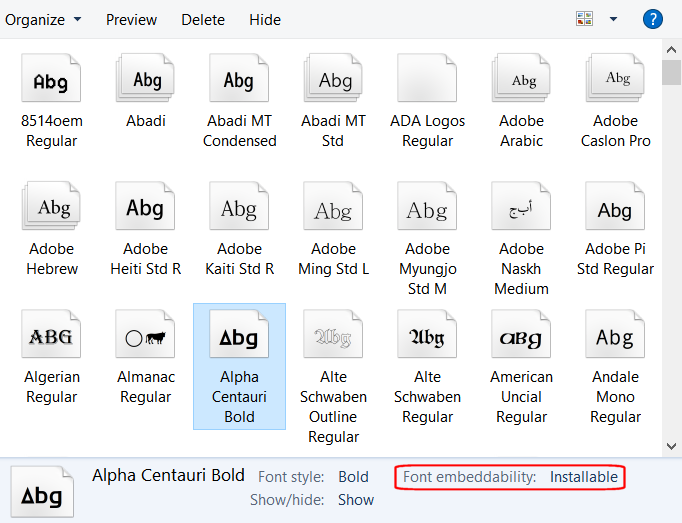Select the Adobe Naskh Medium font
The image size is (682, 523).
coord(522,210)
